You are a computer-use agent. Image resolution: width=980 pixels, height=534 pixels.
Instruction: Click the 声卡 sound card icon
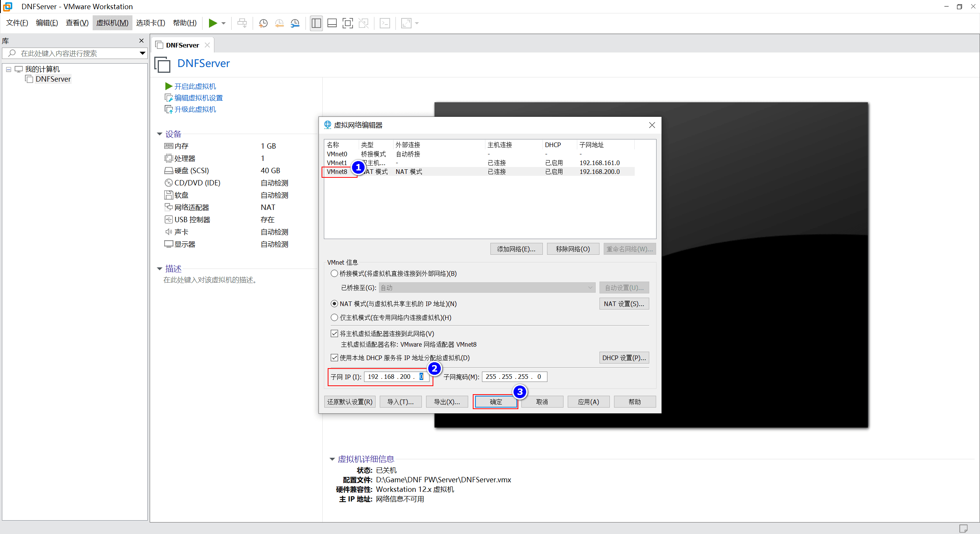(x=169, y=232)
